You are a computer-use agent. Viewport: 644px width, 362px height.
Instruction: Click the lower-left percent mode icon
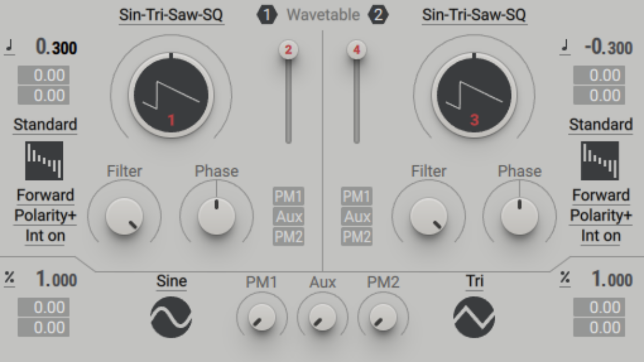coord(9,278)
